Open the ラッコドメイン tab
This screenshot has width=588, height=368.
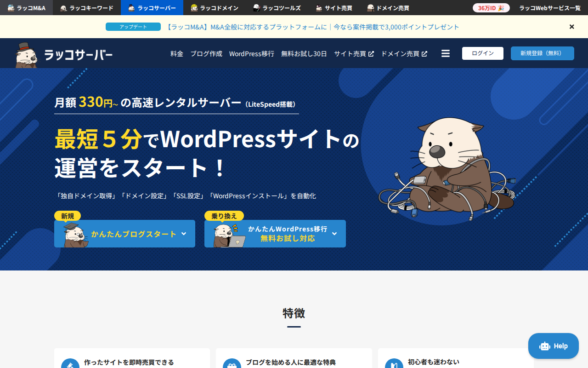[x=215, y=8]
